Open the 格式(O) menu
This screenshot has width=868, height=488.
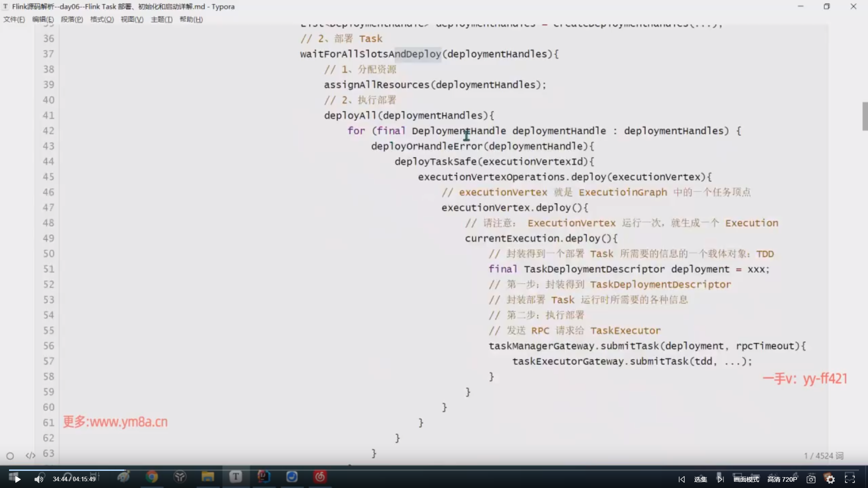point(102,19)
